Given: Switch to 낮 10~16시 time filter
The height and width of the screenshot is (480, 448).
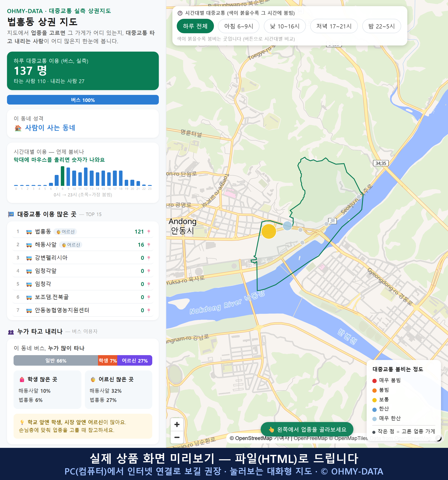Looking at the screenshot, I should click(285, 26).
